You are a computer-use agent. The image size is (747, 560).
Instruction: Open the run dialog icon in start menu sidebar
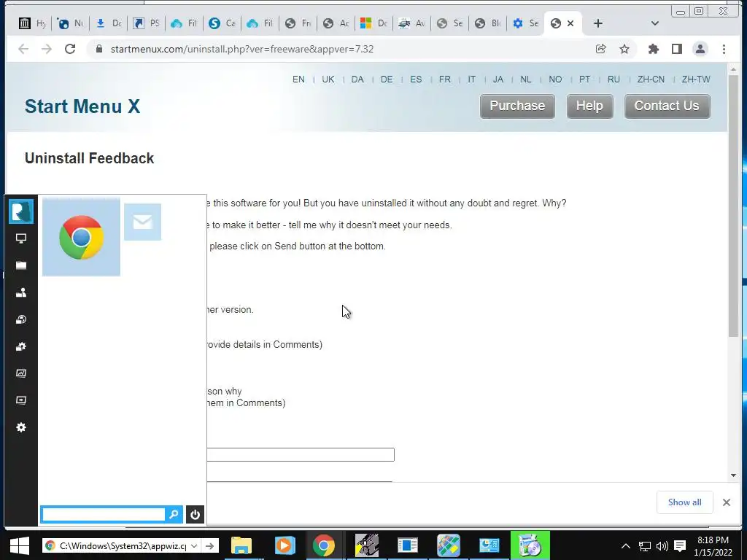click(21, 400)
